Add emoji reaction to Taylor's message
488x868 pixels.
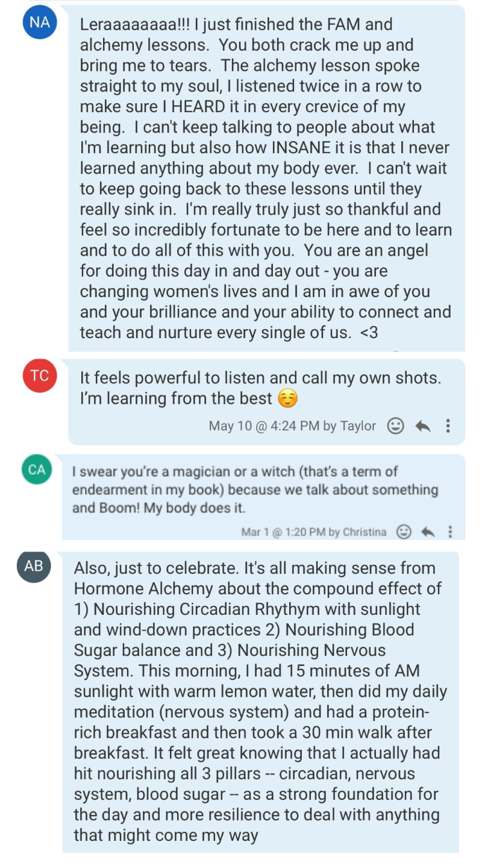coord(395,426)
